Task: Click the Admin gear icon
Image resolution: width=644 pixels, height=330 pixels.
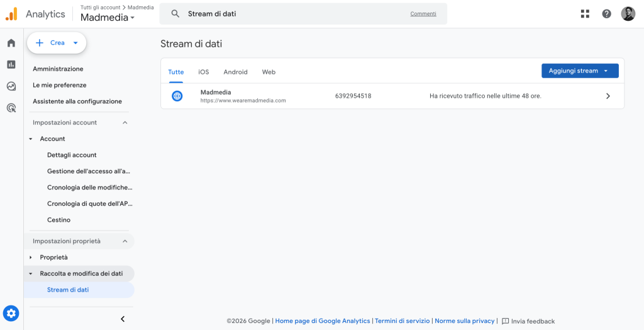Action: click(11, 314)
